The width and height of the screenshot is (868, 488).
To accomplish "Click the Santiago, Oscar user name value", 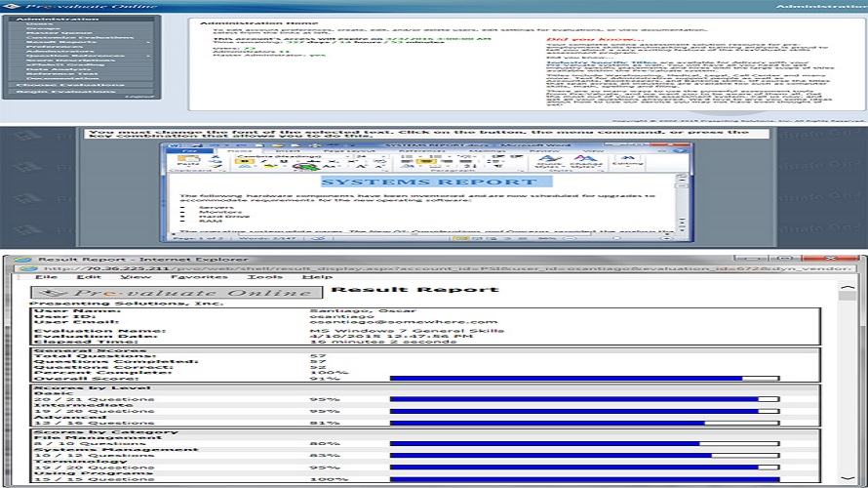I will [363, 310].
